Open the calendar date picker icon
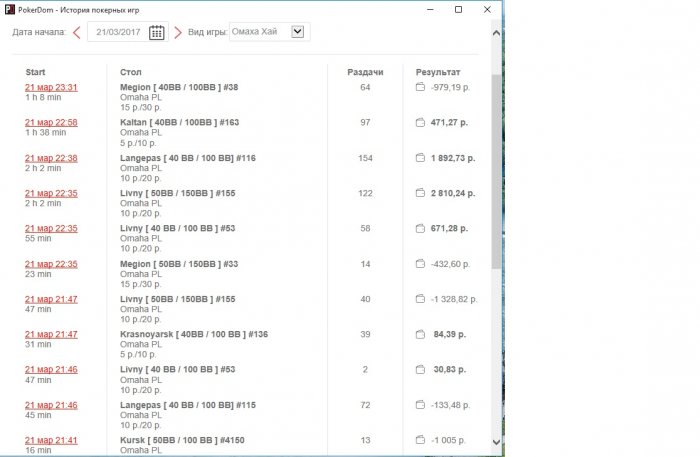The width and height of the screenshot is (700, 457). point(157,32)
